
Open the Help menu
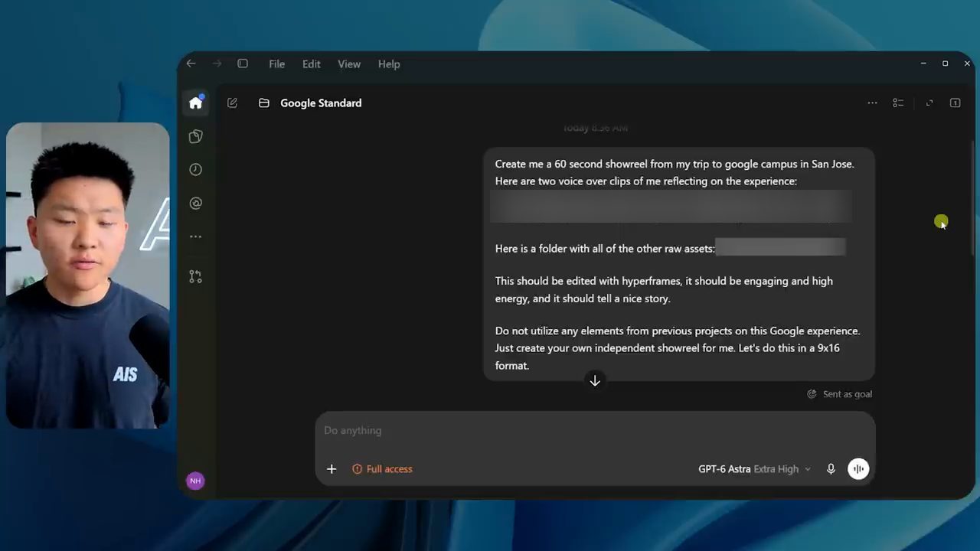389,64
